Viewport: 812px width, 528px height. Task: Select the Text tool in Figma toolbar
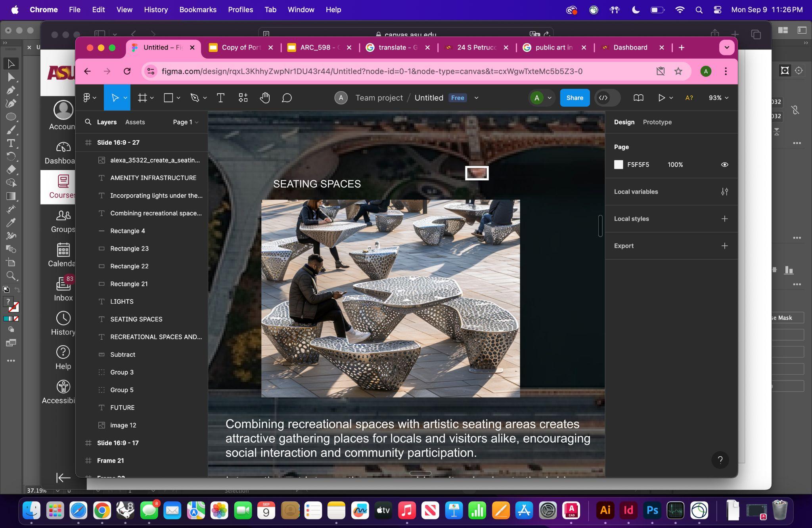point(220,98)
